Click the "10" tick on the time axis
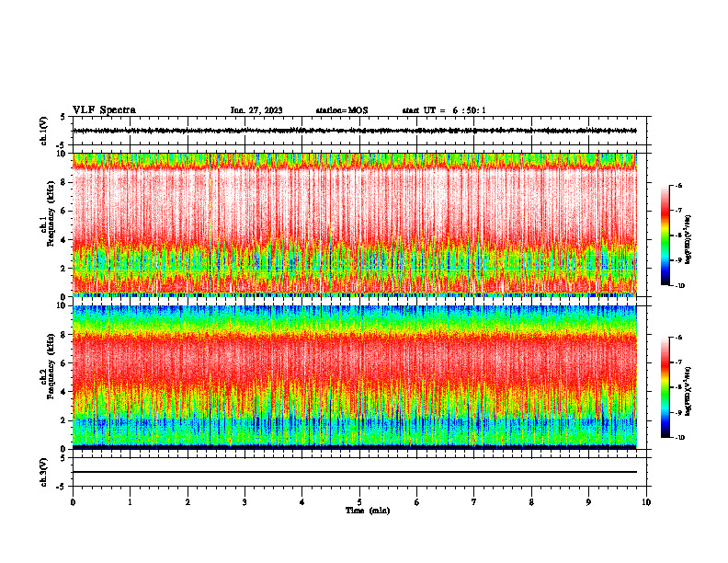This screenshot has width=728, height=563. coord(646,502)
